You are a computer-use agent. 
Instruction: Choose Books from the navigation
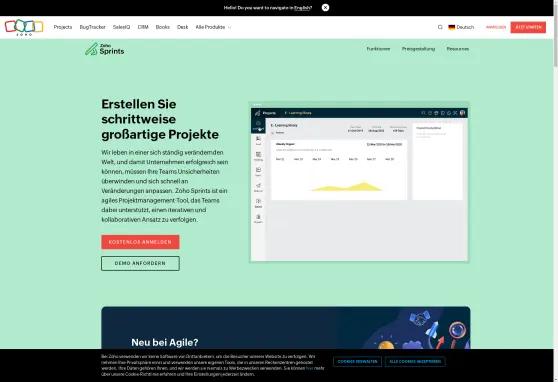163,27
